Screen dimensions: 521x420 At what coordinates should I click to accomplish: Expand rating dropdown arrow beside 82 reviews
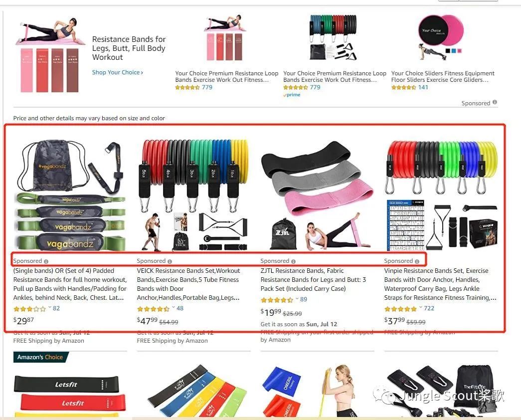click(x=49, y=307)
